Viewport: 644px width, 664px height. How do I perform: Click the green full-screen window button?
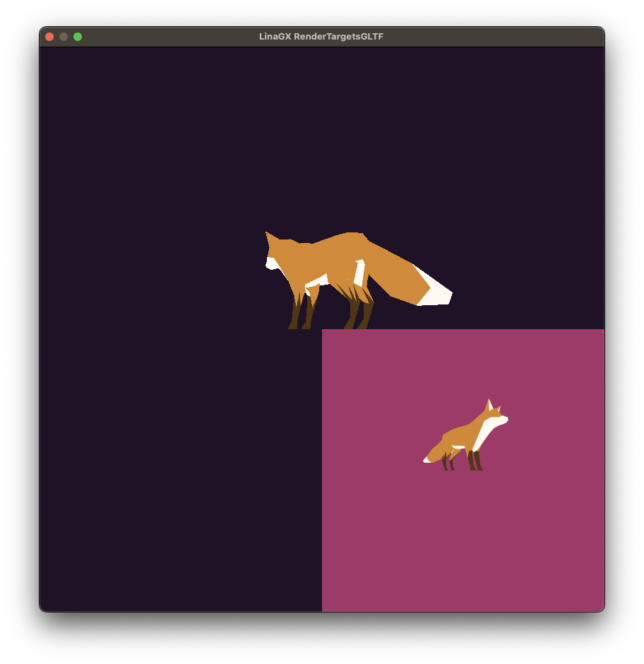78,37
